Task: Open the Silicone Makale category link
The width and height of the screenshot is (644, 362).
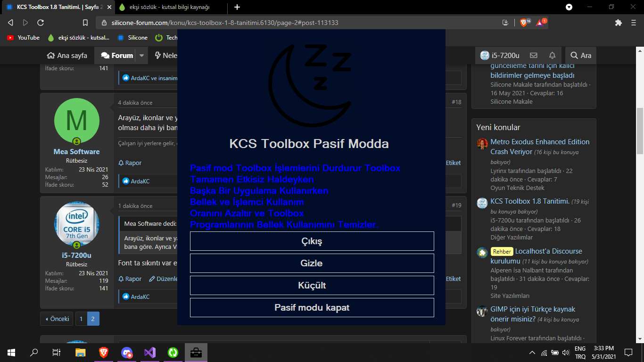Action: pyautogui.click(x=511, y=101)
